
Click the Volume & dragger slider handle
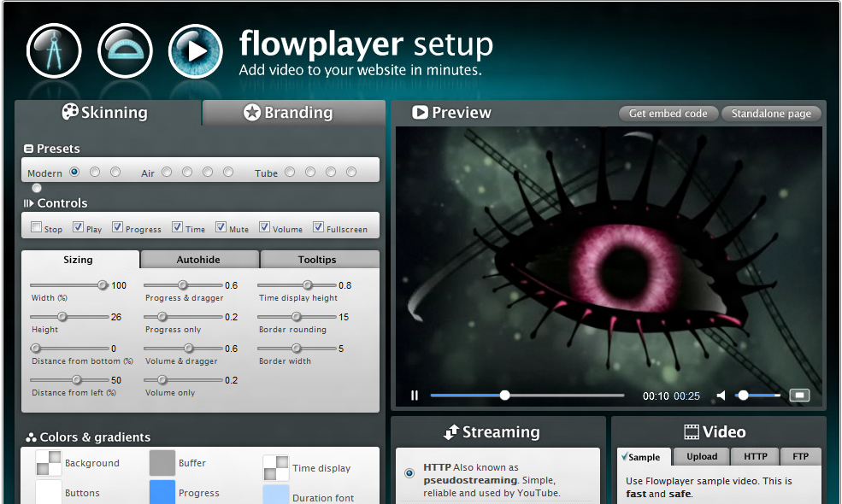point(188,349)
